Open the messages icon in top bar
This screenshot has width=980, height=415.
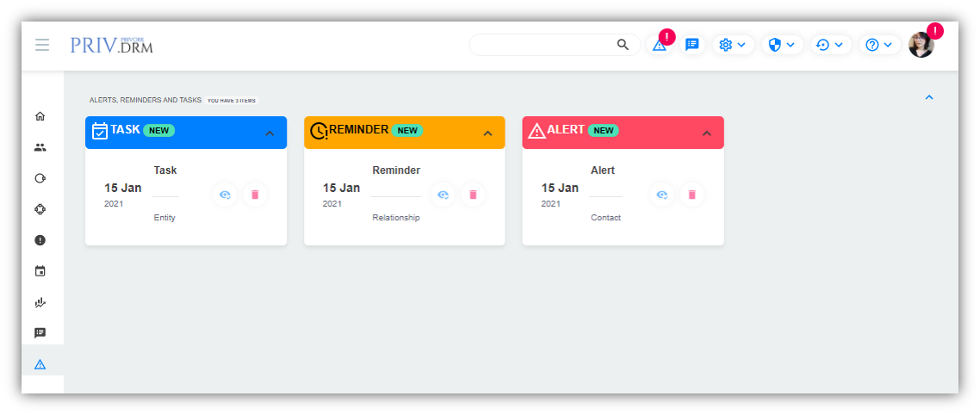pos(692,45)
